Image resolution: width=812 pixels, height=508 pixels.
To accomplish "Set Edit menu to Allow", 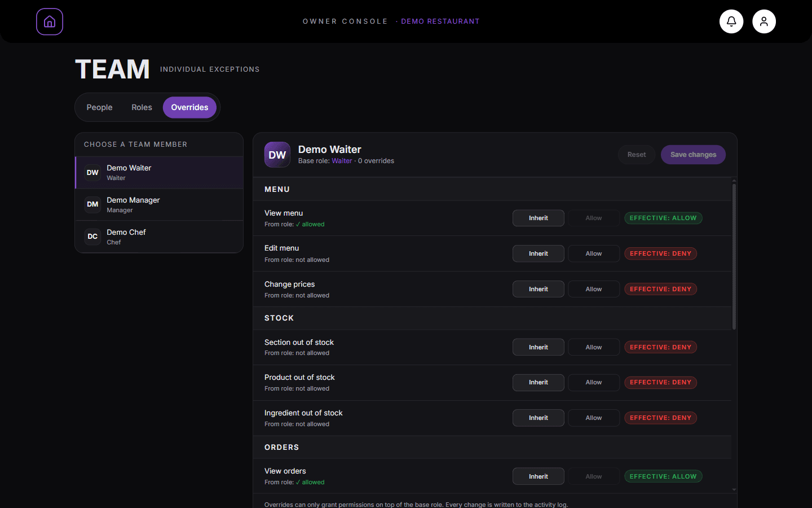I will (594, 253).
